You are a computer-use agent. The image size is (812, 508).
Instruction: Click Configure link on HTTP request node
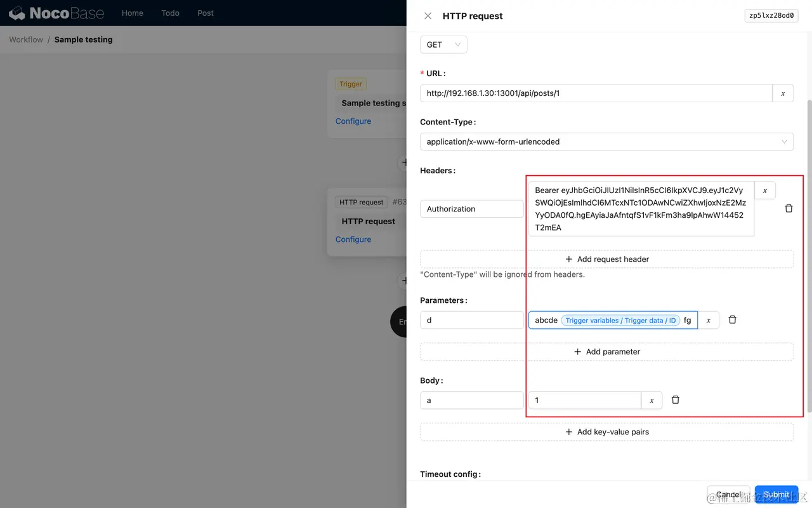pyautogui.click(x=353, y=239)
